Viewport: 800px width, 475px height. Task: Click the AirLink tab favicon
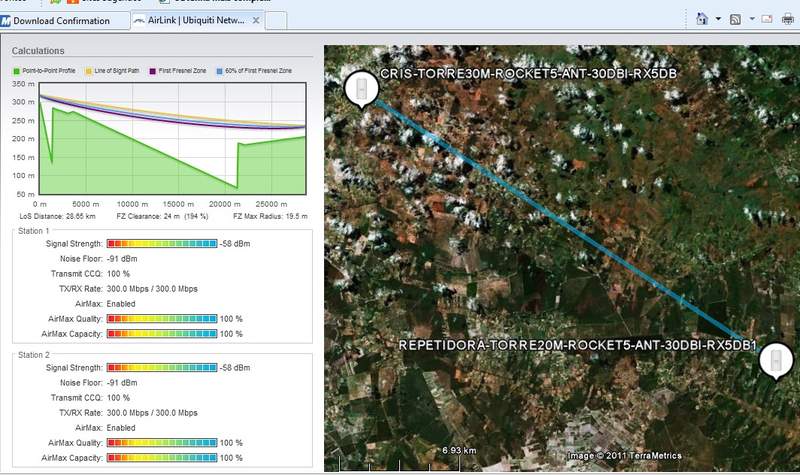point(139,21)
